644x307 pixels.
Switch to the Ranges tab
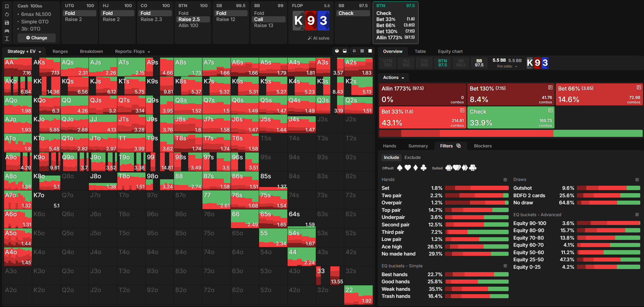tap(60, 52)
